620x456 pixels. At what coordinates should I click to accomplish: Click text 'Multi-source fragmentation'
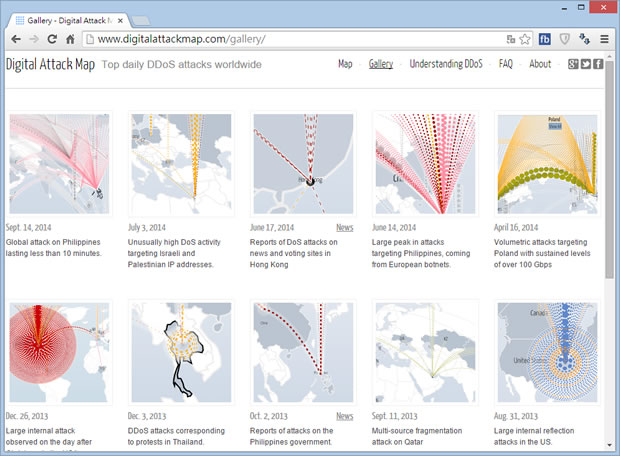point(417,431)
